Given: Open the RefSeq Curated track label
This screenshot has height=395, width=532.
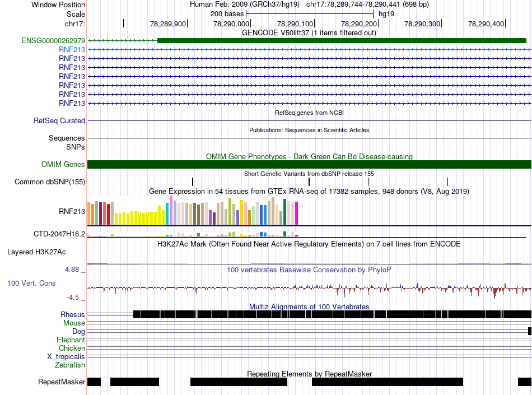Looking at the screenshot, I should point(59,121).
